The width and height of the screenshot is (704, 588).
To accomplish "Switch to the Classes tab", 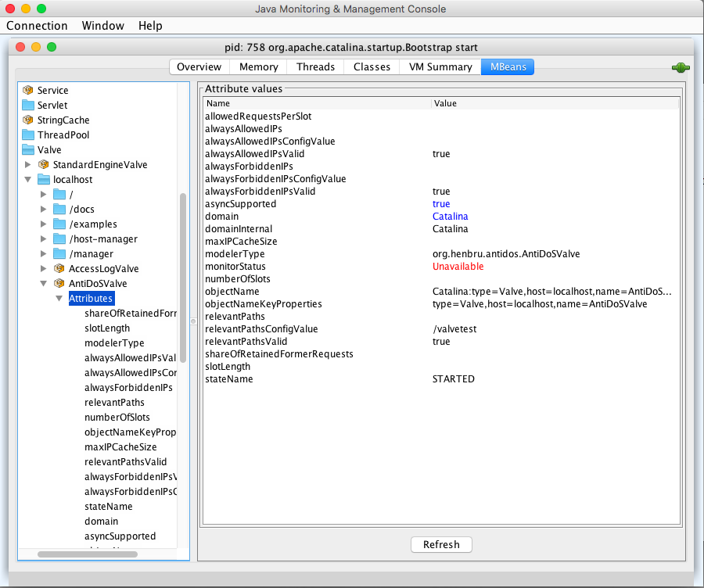I will click(372, 67).
